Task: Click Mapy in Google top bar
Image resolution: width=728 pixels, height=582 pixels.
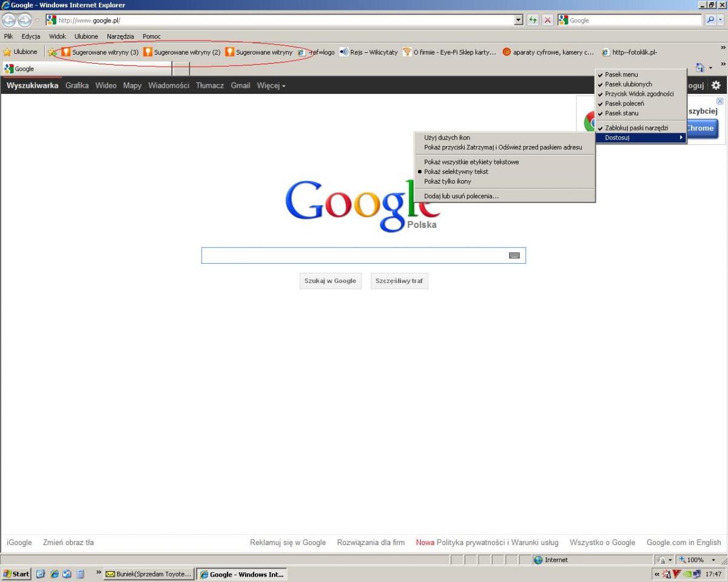Action: tap(132, 85)
